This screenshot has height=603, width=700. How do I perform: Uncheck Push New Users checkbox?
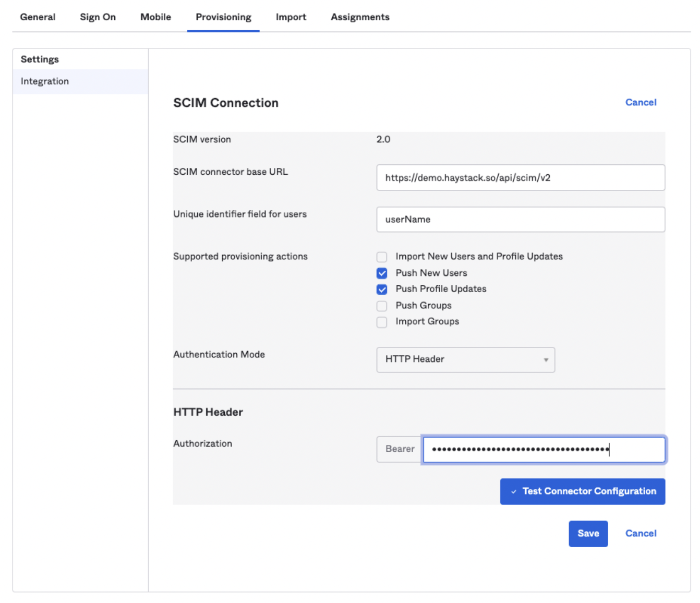point(382,273)
